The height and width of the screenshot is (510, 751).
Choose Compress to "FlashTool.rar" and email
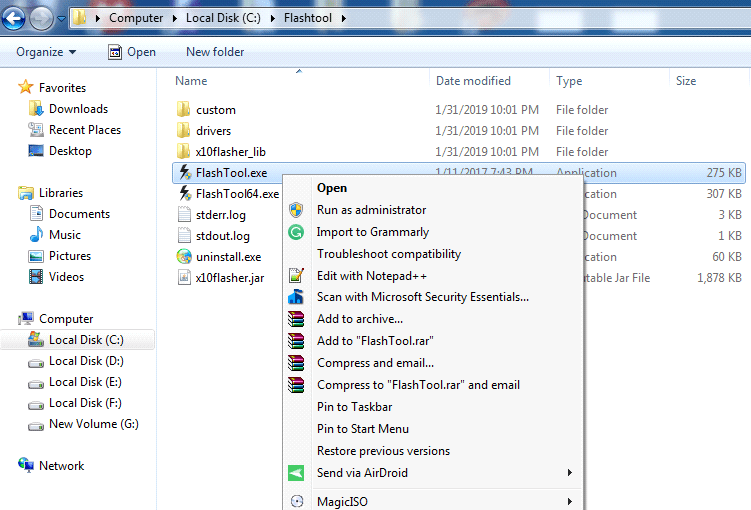pos(433,385)
